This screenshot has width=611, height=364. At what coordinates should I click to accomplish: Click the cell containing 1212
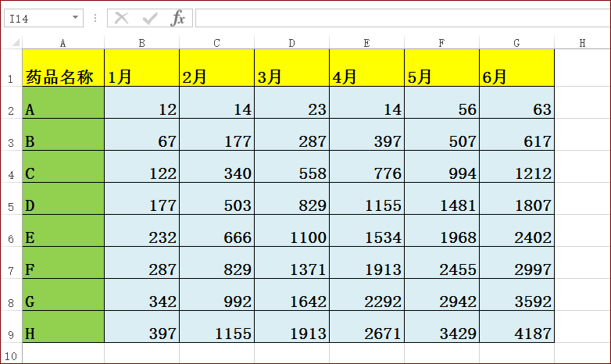point(516,166)
